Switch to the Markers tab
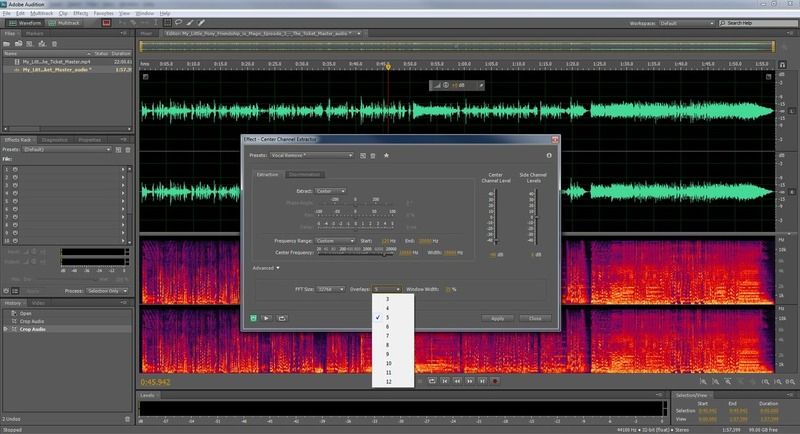 point(35,34)
